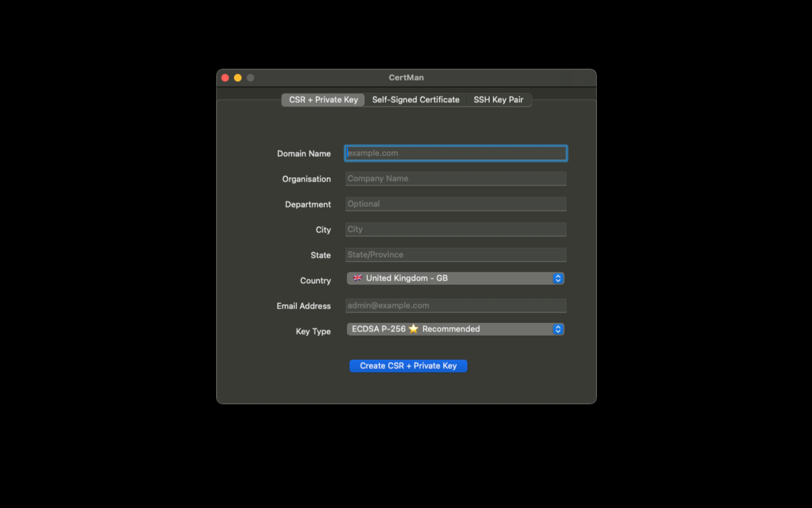Click the chevron arrows on Key Type selector

[x=558, y=329]
